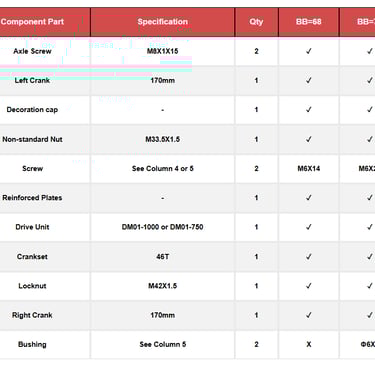
Task: Click the BB=68 checkmark for Drive Unit
Action: pos(309,227)
